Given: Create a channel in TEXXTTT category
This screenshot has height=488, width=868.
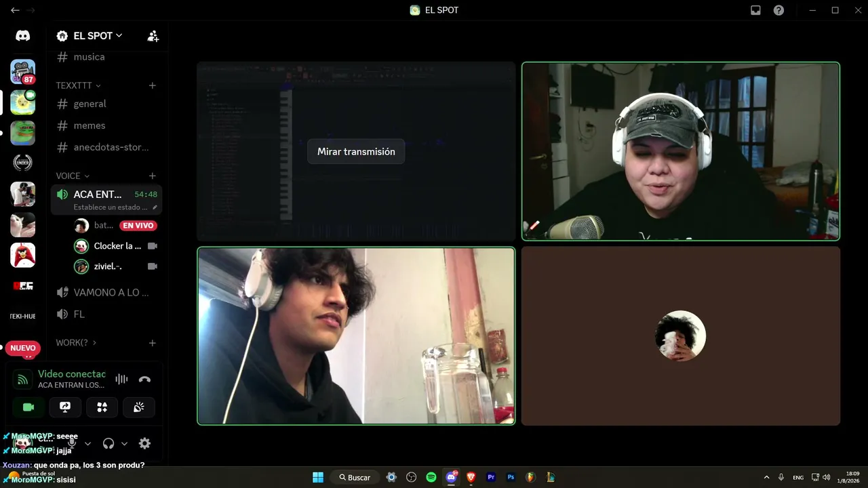Looking at the screenshot, I should click(x=153, y=85).
